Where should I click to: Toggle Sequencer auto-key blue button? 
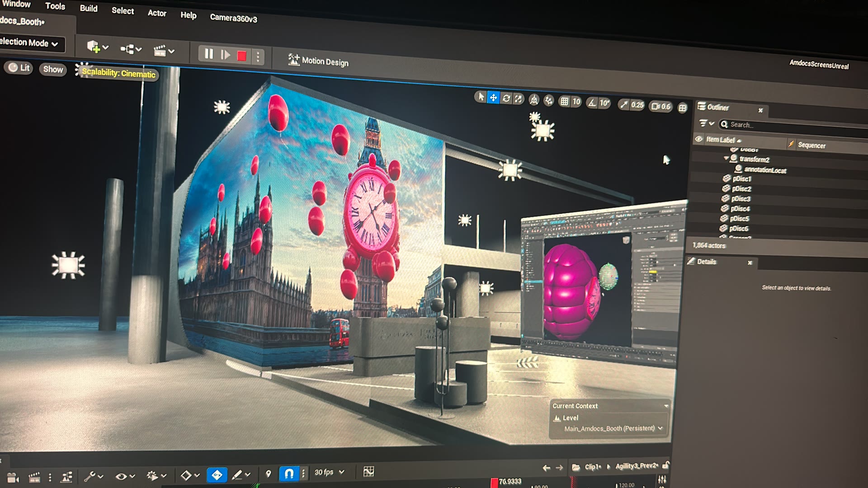tap(217, 475)
